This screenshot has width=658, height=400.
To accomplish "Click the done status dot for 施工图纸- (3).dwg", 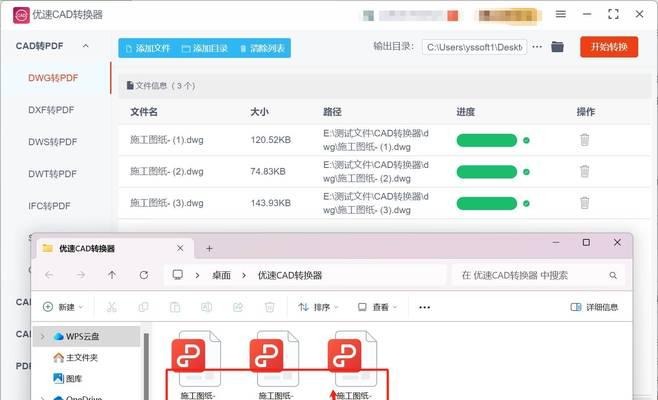I will tap(526, 204).
